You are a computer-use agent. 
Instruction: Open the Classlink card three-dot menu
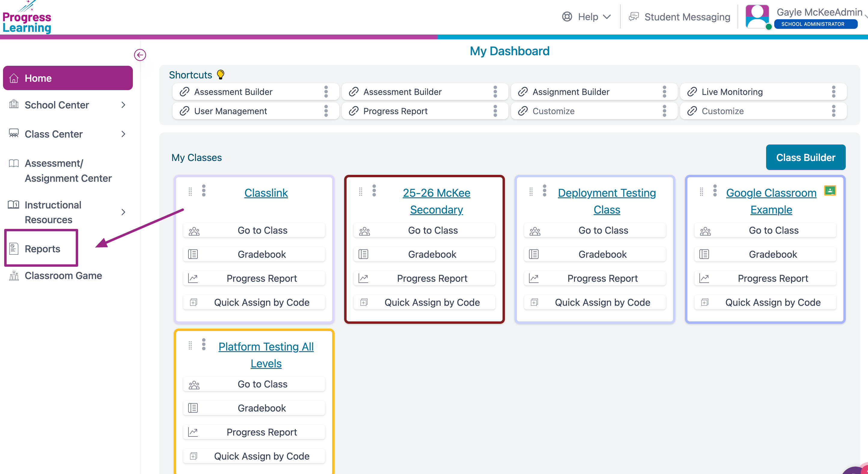click(203, 190)
